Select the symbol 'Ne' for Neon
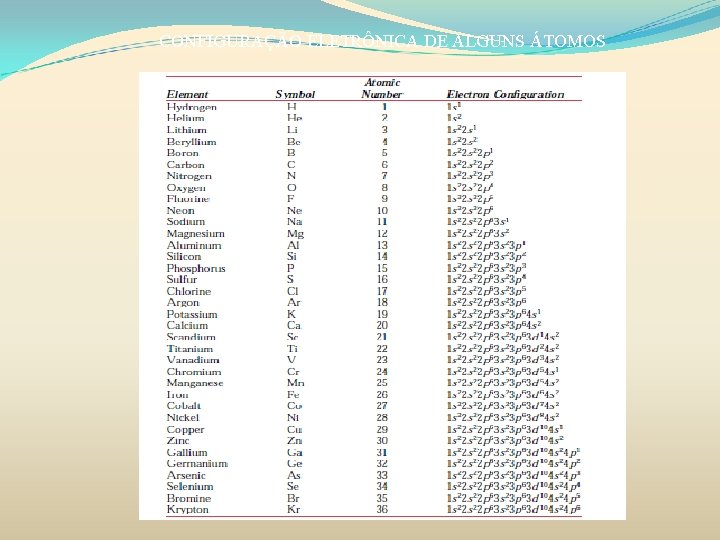The width and height of the screenshot is (720, 540). [x=294, y=210]
